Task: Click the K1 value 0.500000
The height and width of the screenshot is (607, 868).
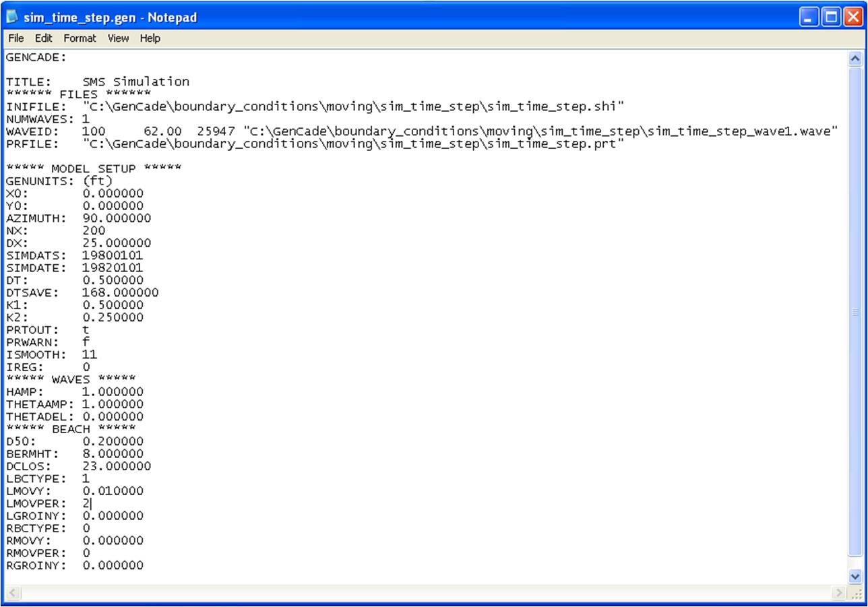Action: 113,305
